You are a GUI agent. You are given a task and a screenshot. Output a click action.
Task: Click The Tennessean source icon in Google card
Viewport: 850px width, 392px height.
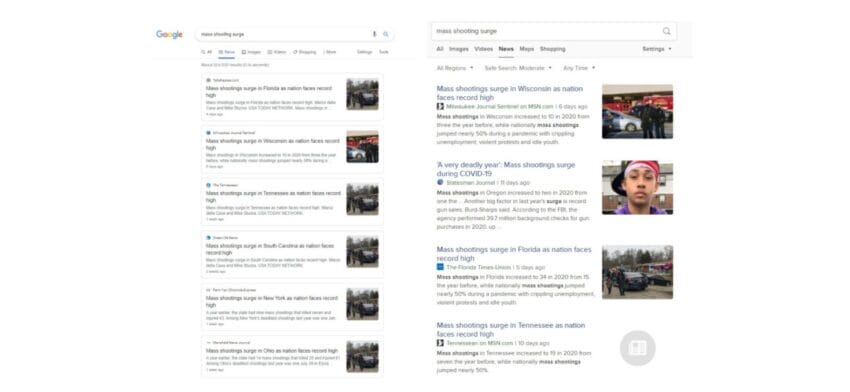(x=208, y=185)
